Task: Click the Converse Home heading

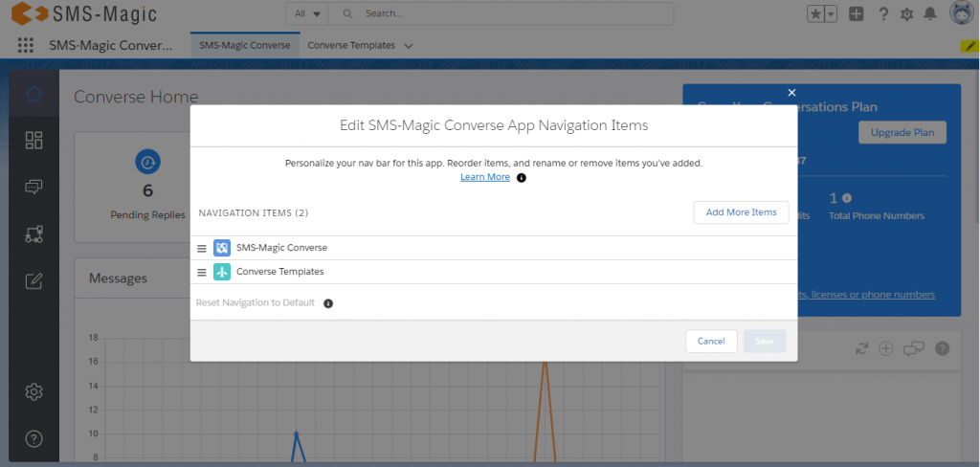Action: click(x=136, y=97)
